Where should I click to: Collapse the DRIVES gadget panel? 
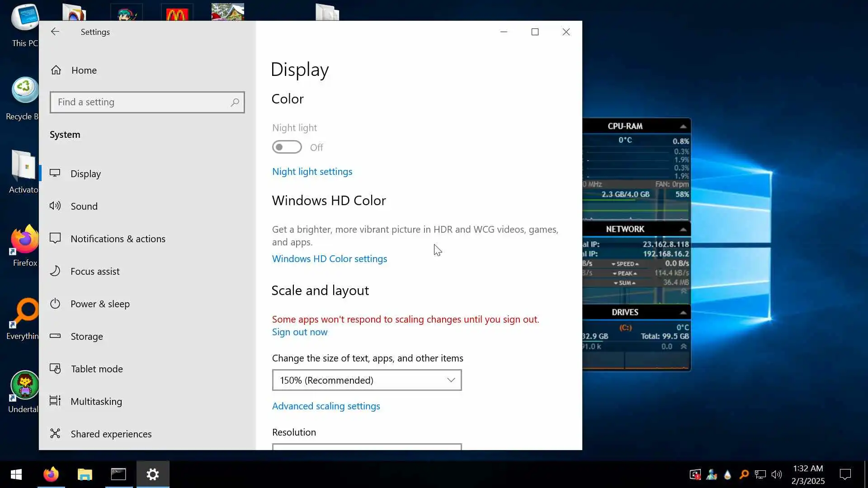coord(683,313)
